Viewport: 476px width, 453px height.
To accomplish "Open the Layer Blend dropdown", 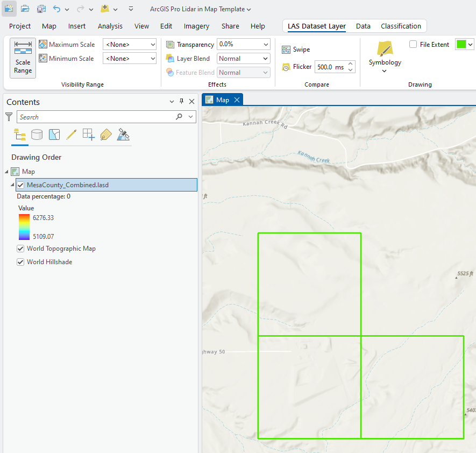I will [x=265, y=58].
